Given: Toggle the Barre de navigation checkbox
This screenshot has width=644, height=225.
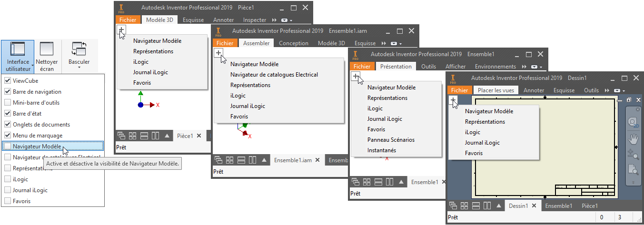Looking at the screenshot, I should (8, 92).
